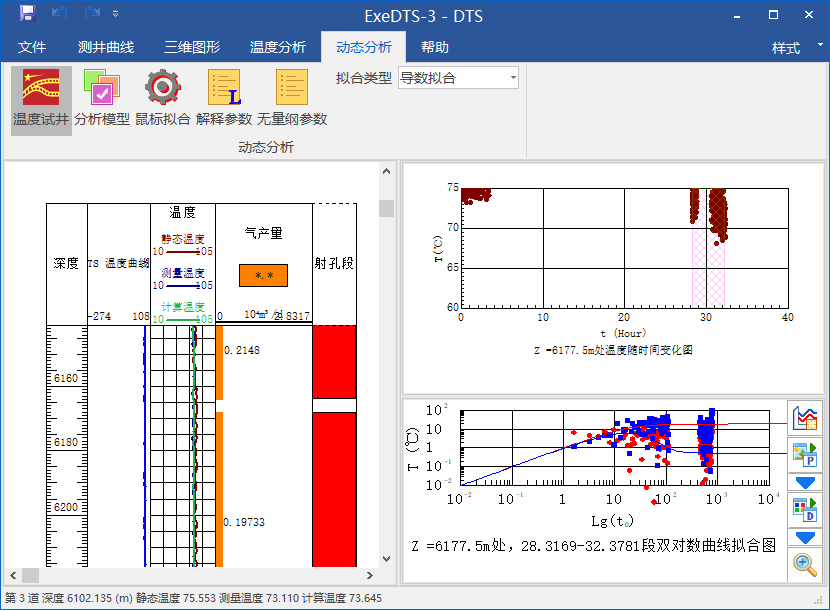
Task: Click the 射孔段 column header
Action: (334, 263)
